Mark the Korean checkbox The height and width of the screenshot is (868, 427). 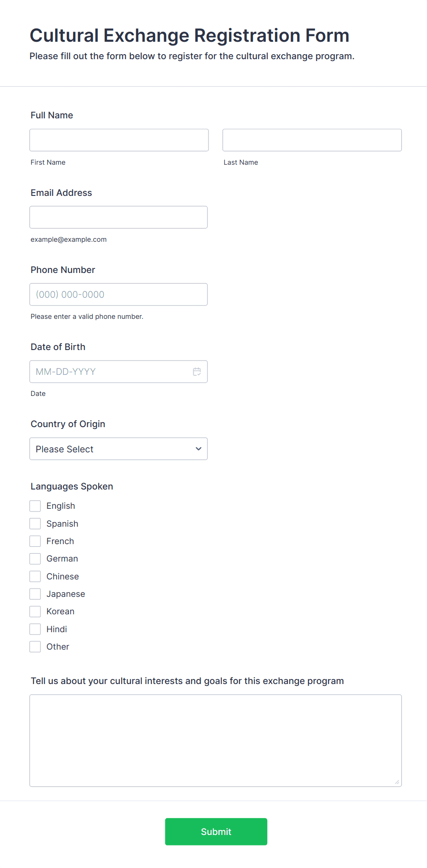(35, 612)
